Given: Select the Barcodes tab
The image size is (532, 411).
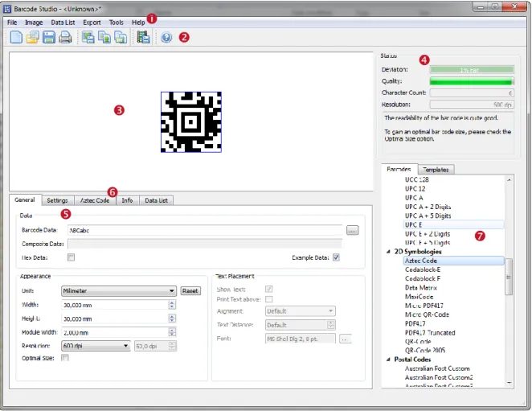Looking at the screenshot, I should (x=399, y=169).
